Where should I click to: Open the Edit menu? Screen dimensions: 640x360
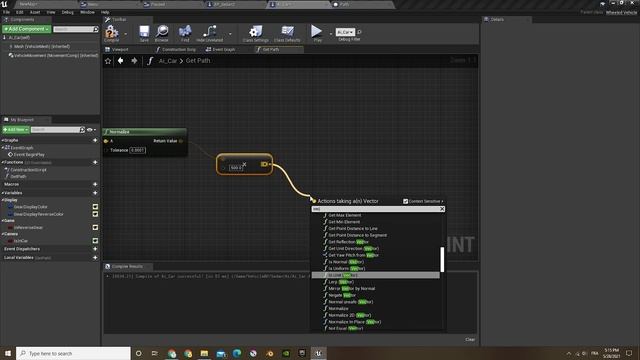click(x=20, y=12)
